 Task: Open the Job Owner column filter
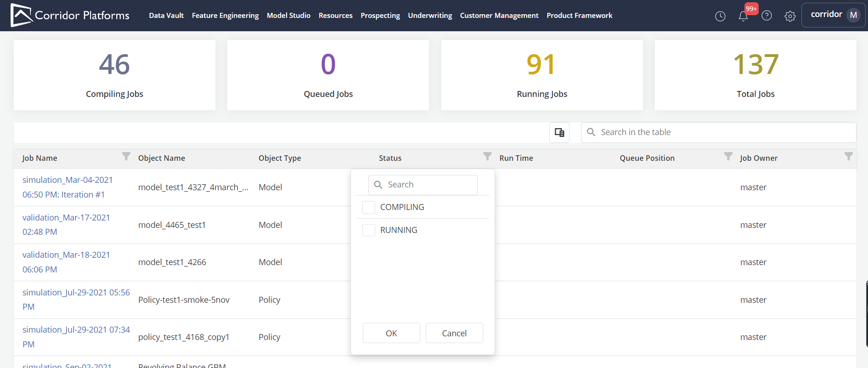848,156
